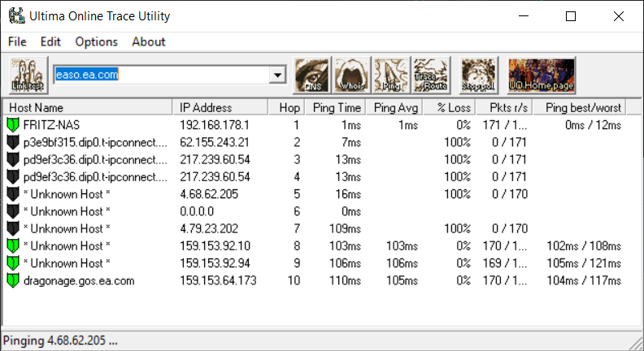The width and height of the screenshot is (644, 351).
Task: Launch the Trace Route icon
Action: 431,75
